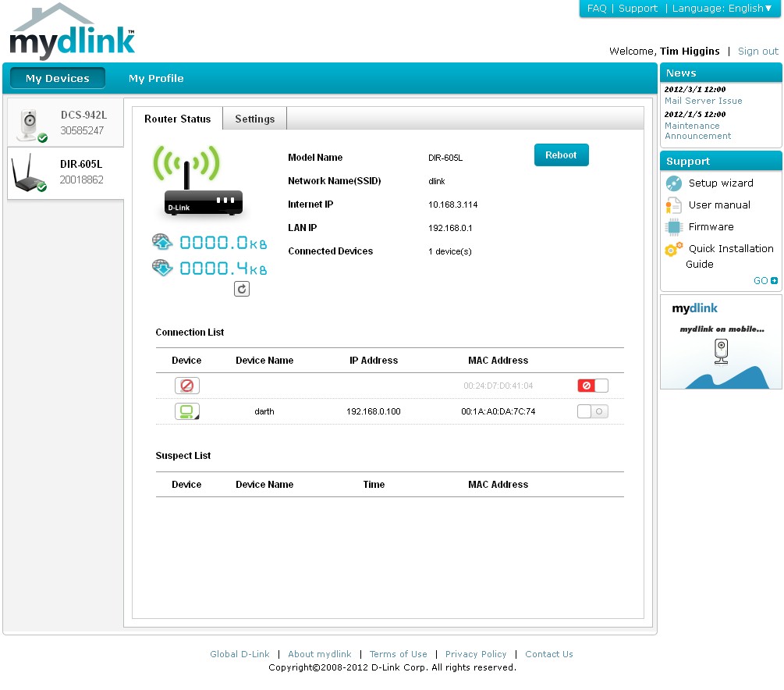
Task: Click the Model Name value DIR-605L
Action: (x=445, y=158)
